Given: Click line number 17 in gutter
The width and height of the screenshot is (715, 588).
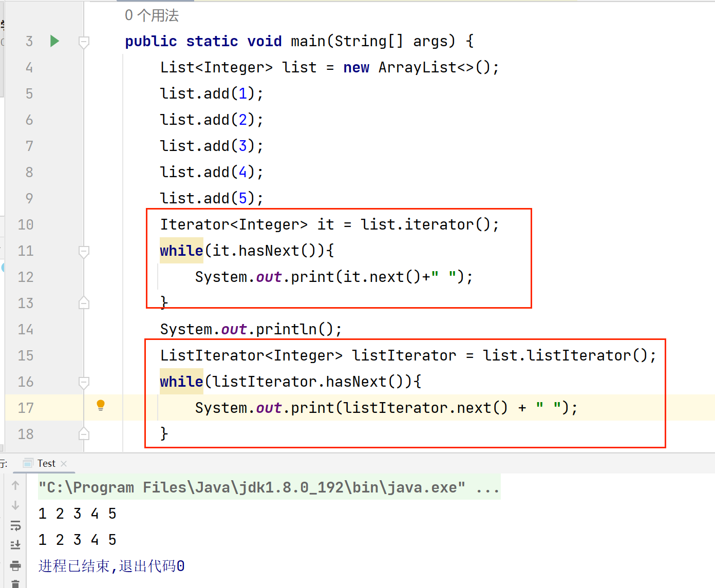Looking at the screenshot, I should pos(26,408).
